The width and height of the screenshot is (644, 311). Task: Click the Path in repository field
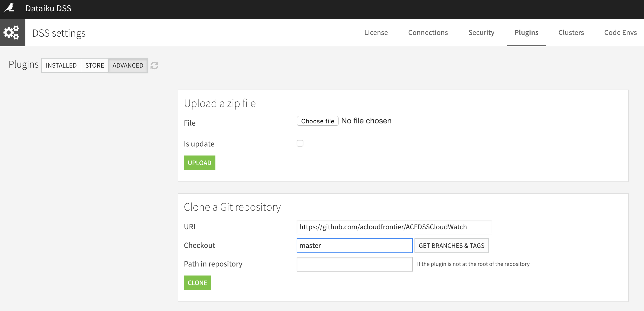click(x=354, y=264)
